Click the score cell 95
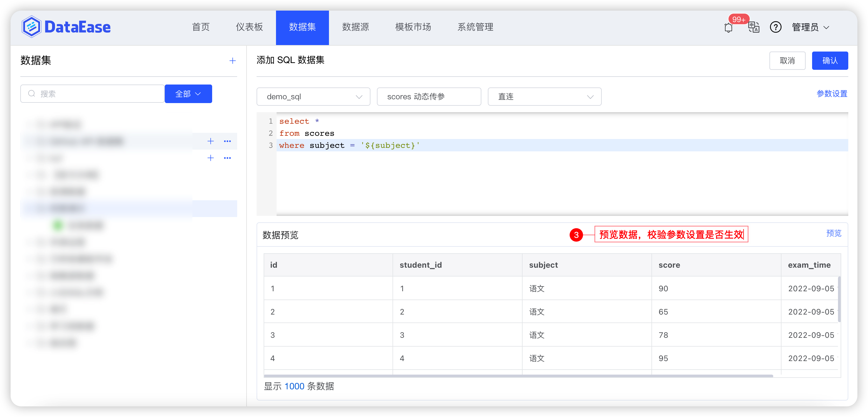Viewport: 868px width, 417px height. (x=716, y=358)
